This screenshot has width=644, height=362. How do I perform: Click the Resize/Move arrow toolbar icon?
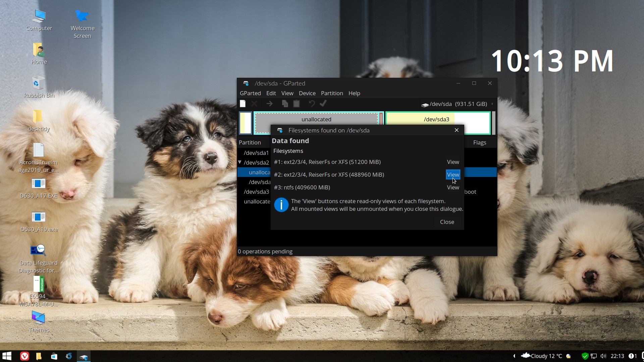(269, 104)
